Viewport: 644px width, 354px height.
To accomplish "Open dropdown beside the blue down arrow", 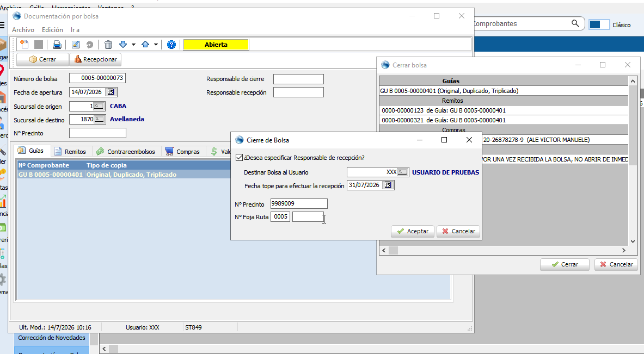I will click(x=133, y=44).
